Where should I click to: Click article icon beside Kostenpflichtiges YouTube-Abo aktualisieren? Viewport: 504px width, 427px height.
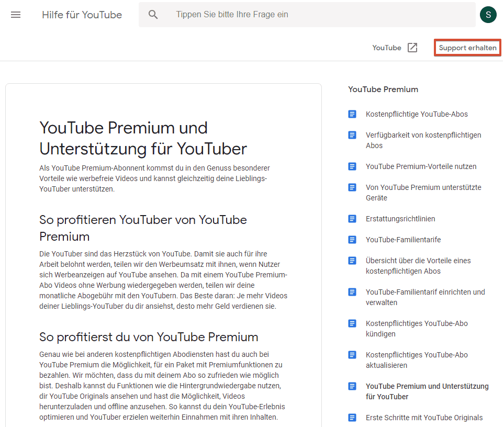pos(352,355)
